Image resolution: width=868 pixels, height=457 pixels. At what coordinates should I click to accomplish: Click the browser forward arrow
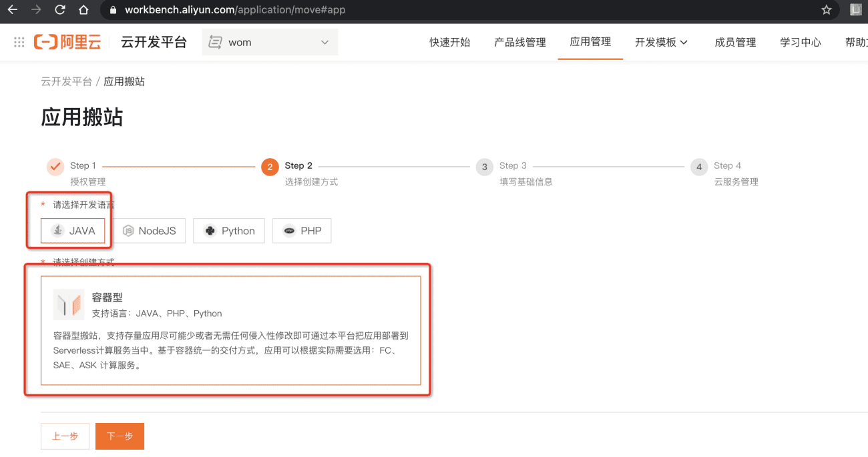[x=36, y=10]
